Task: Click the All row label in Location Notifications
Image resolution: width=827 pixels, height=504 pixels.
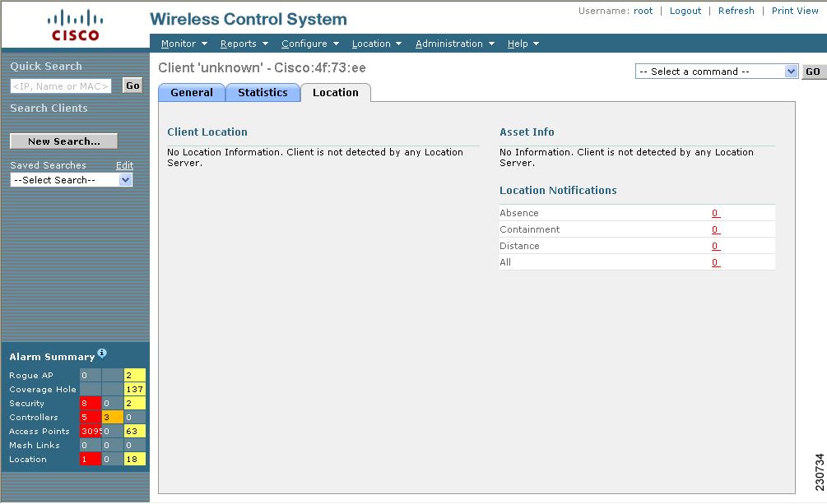Action: click(505, 262)
